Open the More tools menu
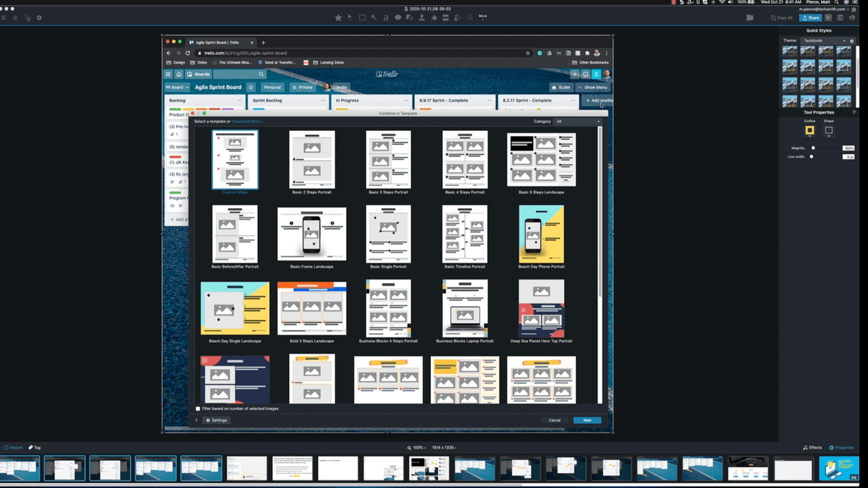868x488 pixels. coord(483,16)
